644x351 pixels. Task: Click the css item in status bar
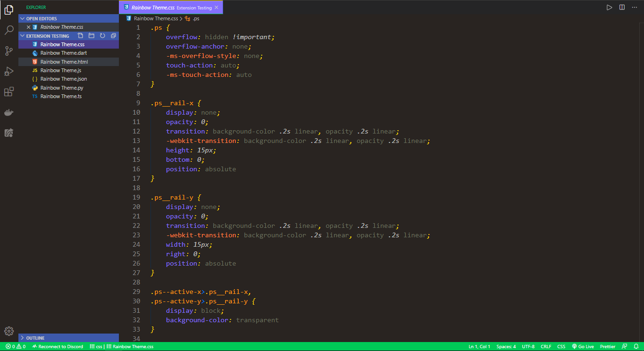96,347
